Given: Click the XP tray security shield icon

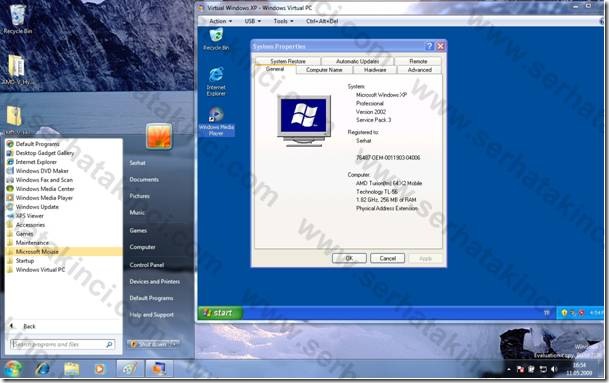Looking at the screenshot, I should pyautogui.click(x=564, y=313).
